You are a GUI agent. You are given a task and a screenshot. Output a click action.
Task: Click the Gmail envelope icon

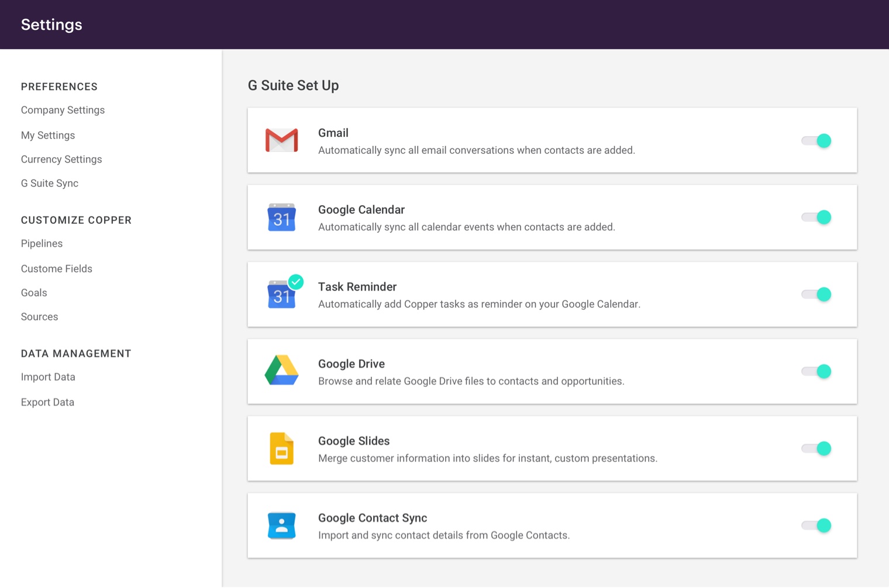point(281,140)
